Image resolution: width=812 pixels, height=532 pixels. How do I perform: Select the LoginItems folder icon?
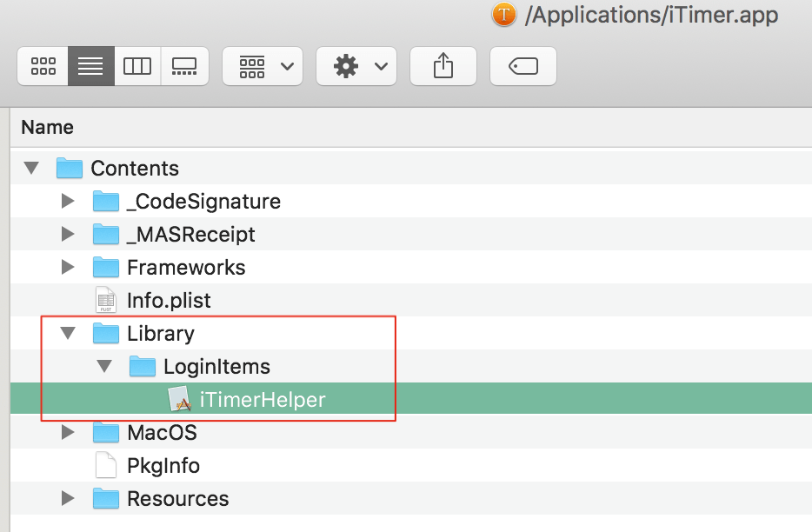(x=143, y=366)
